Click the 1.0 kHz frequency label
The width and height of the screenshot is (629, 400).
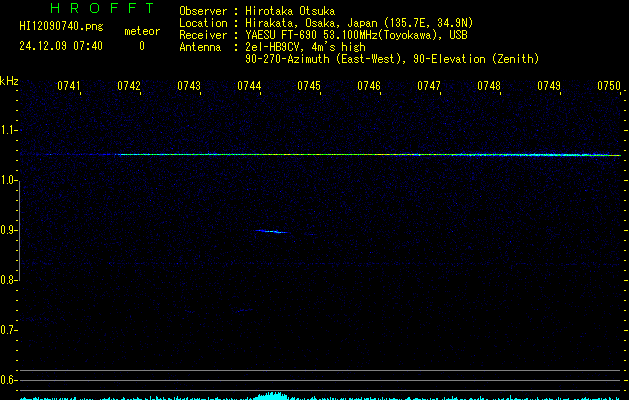pos(8,180)
